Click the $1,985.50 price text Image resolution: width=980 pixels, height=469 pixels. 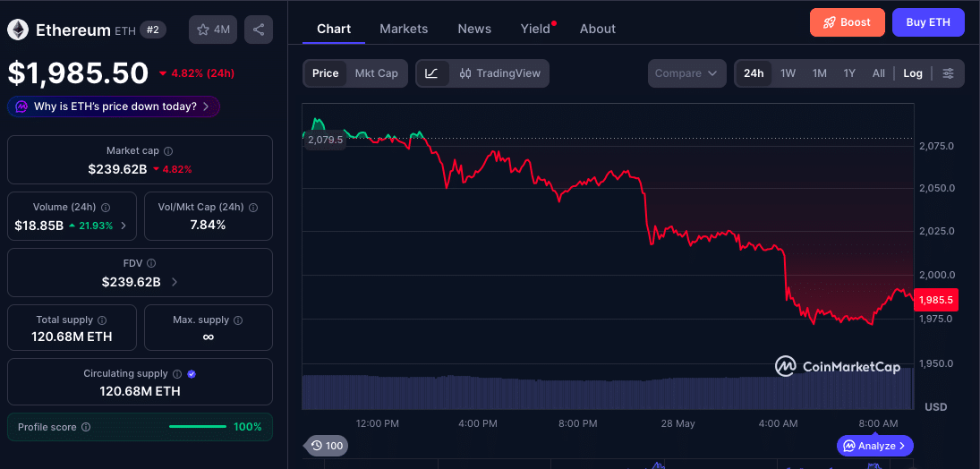coord(78,73)
